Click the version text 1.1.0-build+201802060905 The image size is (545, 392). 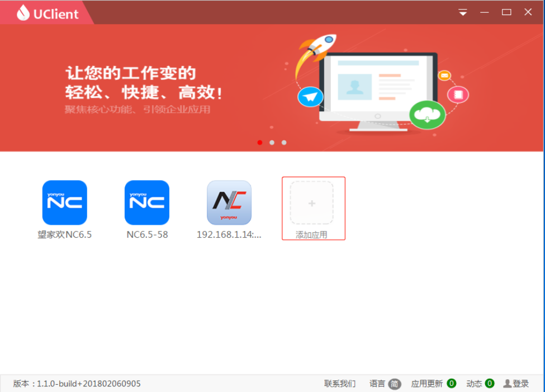89,384
